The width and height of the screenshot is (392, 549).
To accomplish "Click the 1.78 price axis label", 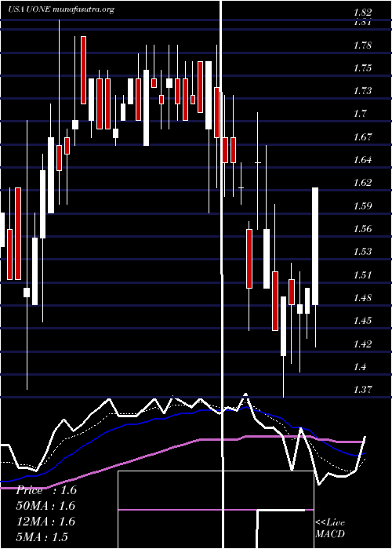I will click(x=362, y=45).
